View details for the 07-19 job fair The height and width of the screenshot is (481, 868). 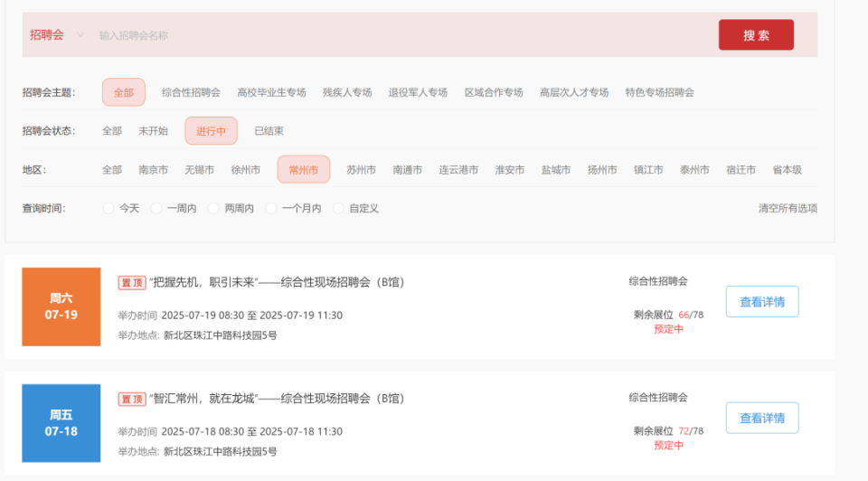[x=761, y=302]
